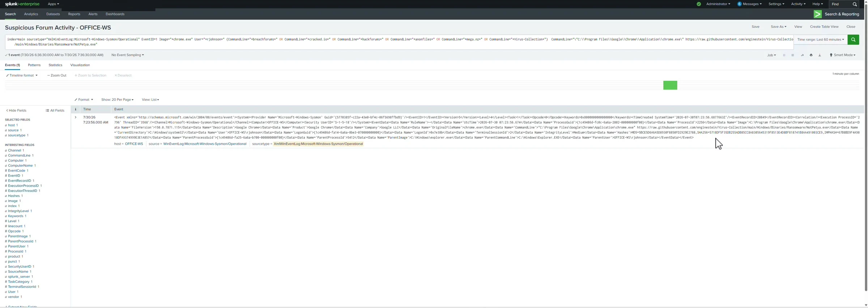The image size is (868, 308).
Task: Open the TerminalSessionId field
Action: coord(22,287)
